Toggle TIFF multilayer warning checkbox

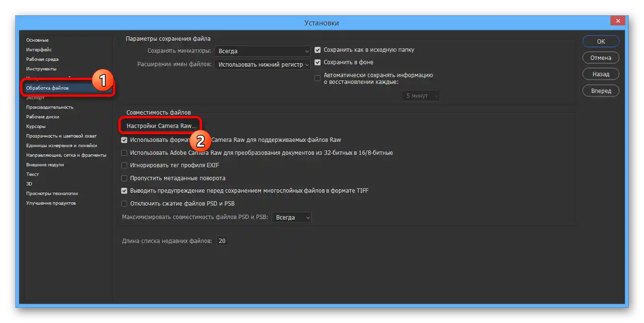(x=124, y=191)
